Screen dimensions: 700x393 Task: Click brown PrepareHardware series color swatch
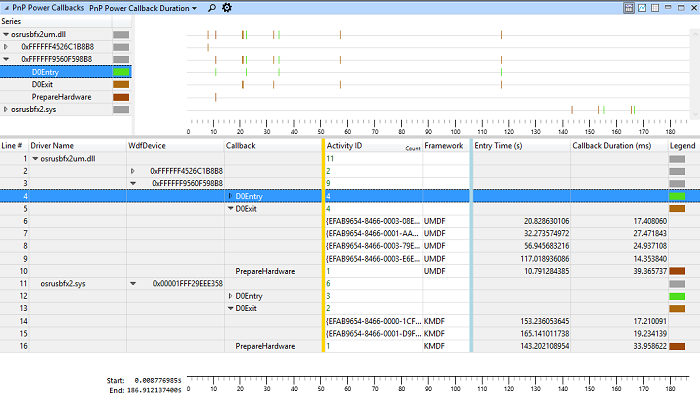pyautogui.click(x=121, y=97)
